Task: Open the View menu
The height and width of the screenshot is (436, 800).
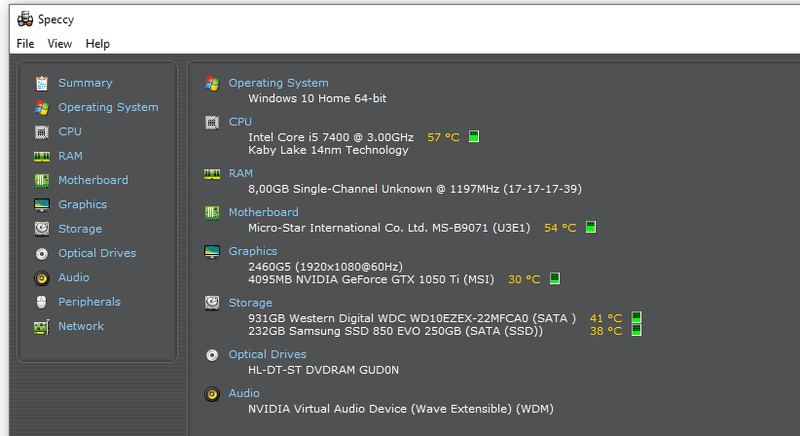Action: (x=59, y=44)
